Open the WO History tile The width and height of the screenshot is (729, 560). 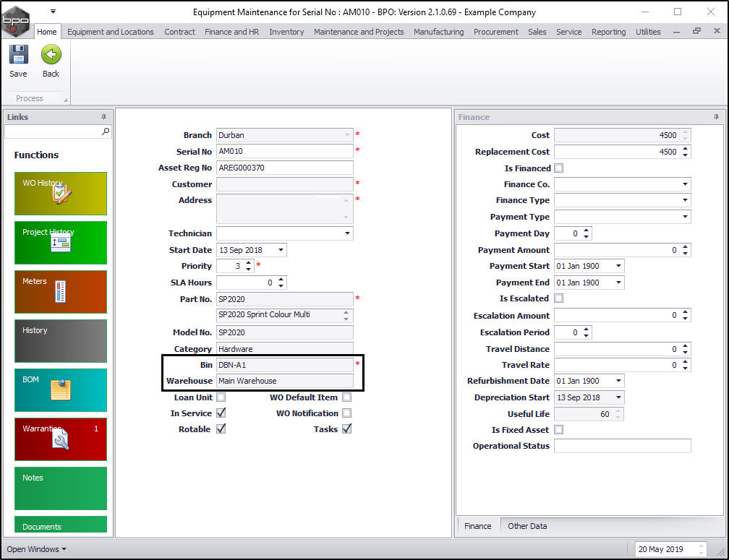(61, 194)
